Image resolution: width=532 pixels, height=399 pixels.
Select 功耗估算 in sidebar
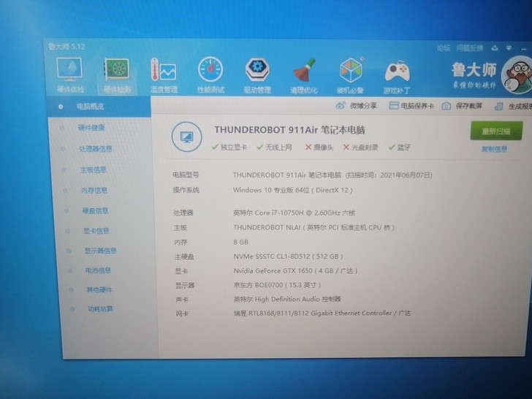[x=100, y=308]
